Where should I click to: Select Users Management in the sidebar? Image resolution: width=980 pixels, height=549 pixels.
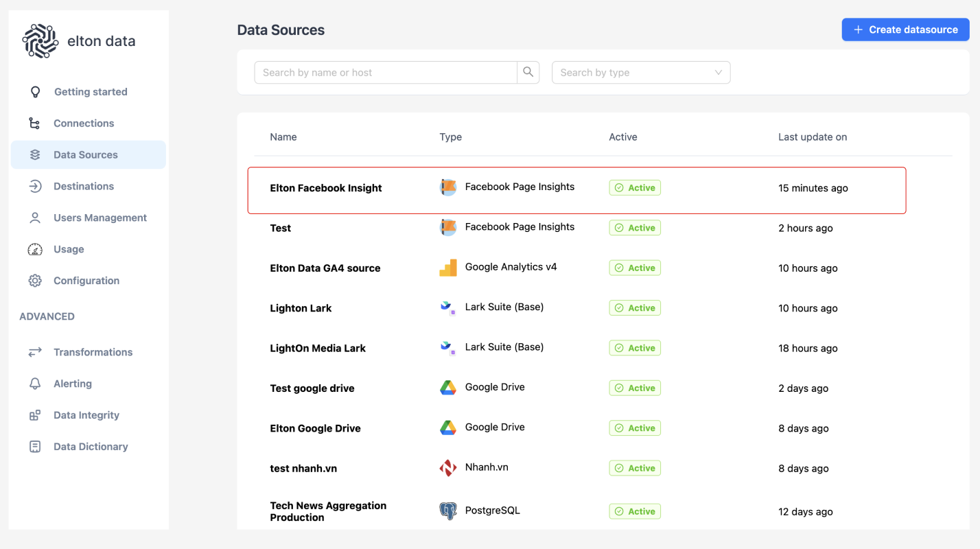click(100, 218)
